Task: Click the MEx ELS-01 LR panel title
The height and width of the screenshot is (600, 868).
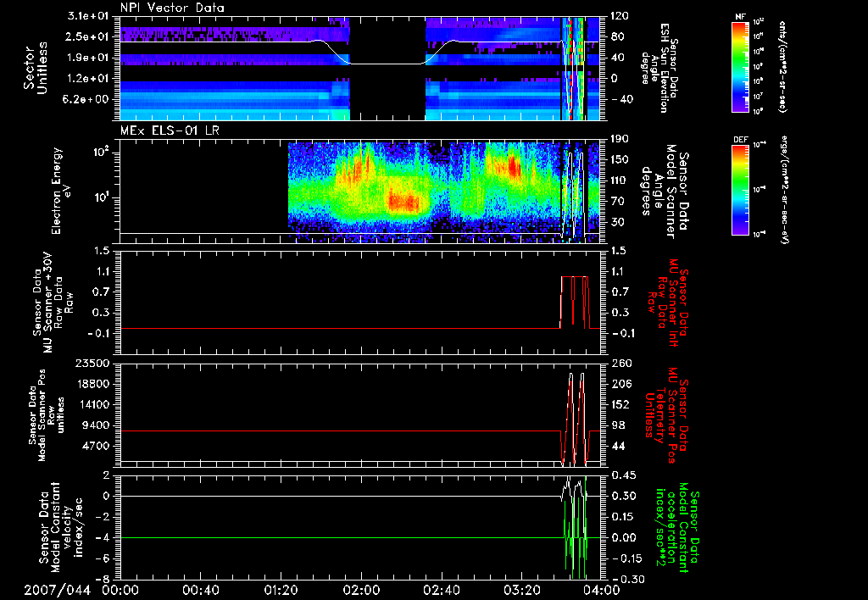Action: (170, 131)
